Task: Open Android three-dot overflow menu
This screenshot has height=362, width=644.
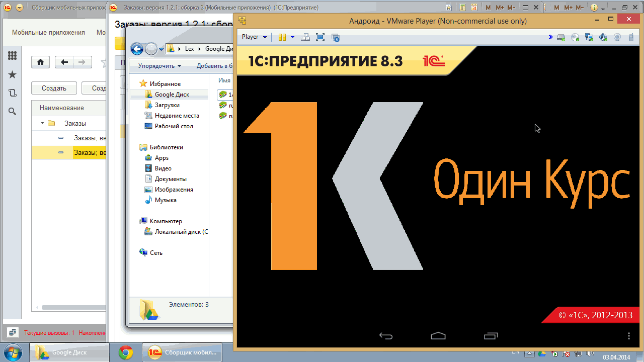Action: tap(628, 336)
